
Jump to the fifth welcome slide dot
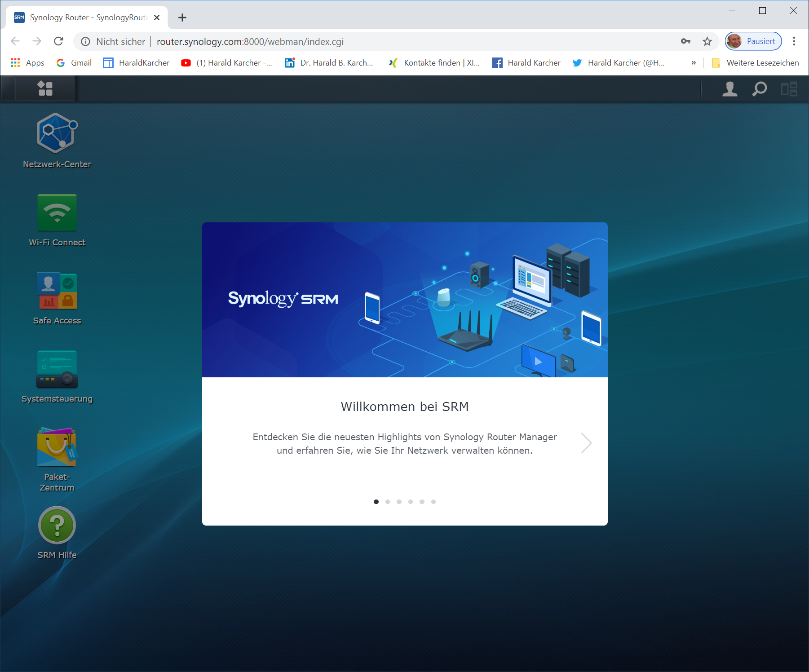[422, 502]
